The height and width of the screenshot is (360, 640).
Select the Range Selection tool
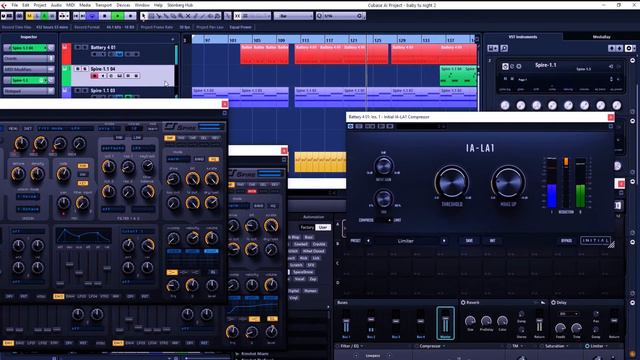(x=151, y=16)
